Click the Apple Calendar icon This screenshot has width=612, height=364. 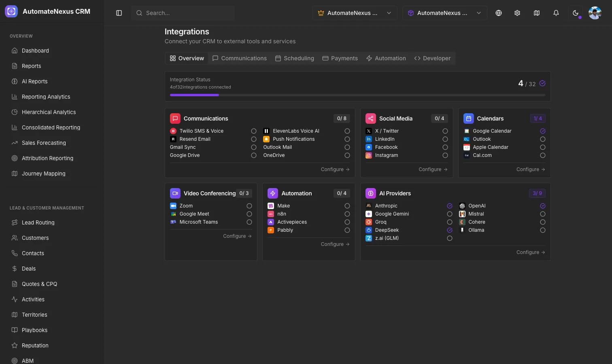click(467, 147)
